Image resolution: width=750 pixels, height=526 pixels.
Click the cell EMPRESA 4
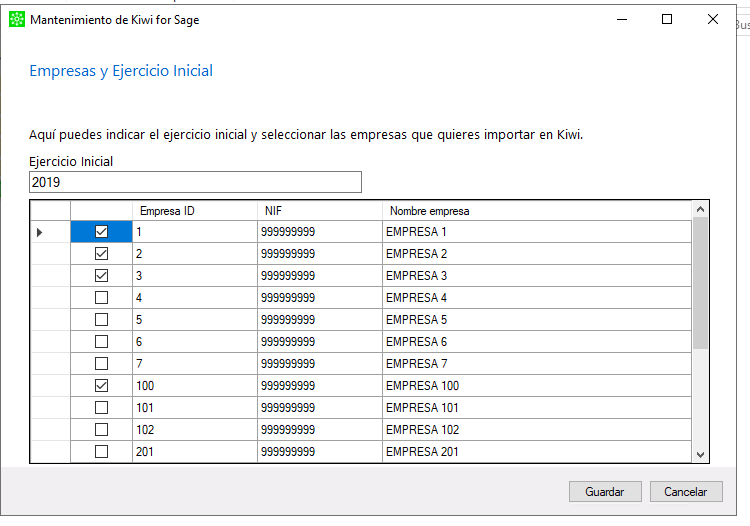click(537, 298)
